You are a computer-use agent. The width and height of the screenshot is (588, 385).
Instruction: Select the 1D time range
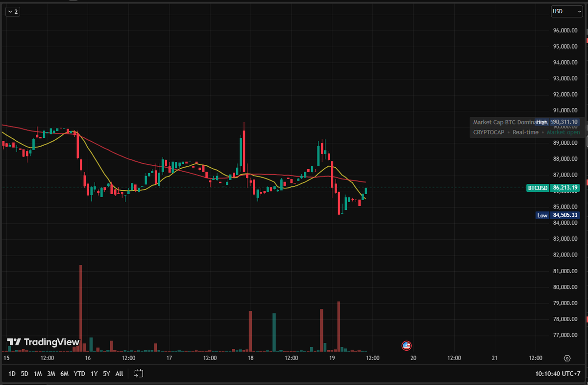pyautogui.click(x=12, y=374)
